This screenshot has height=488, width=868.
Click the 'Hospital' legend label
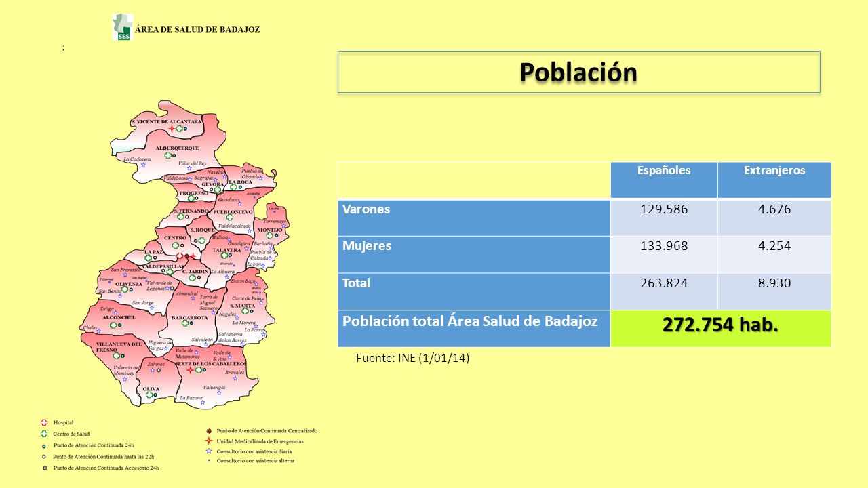tap(63, 422)
